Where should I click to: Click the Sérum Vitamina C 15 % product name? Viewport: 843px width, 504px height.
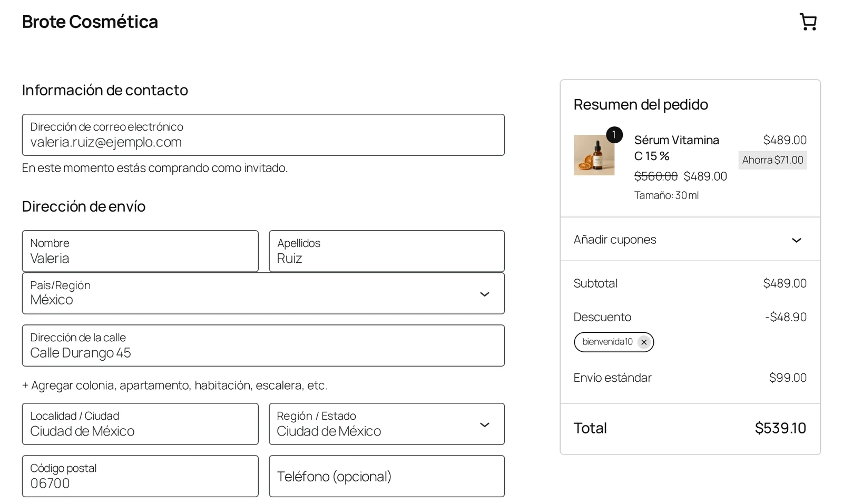point(677,148)
